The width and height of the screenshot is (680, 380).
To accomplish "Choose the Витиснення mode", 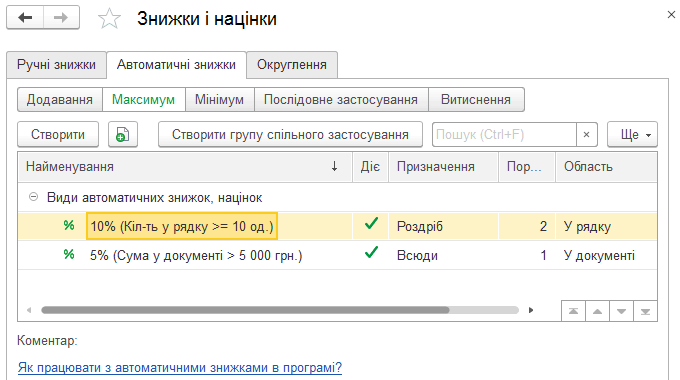I will 476,99.
